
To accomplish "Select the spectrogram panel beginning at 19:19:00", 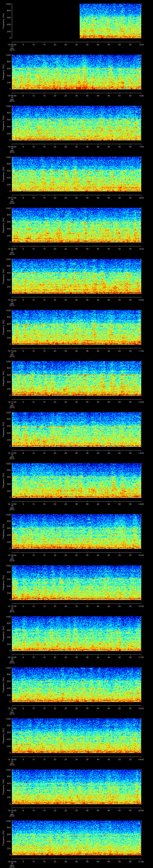I will (x=77, y=787).
